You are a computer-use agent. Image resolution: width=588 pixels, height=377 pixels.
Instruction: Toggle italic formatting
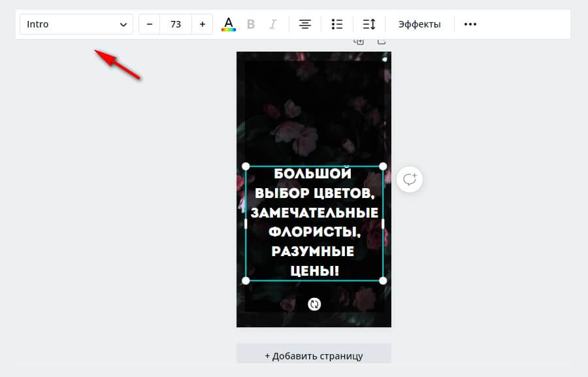(x=273, y=24)
